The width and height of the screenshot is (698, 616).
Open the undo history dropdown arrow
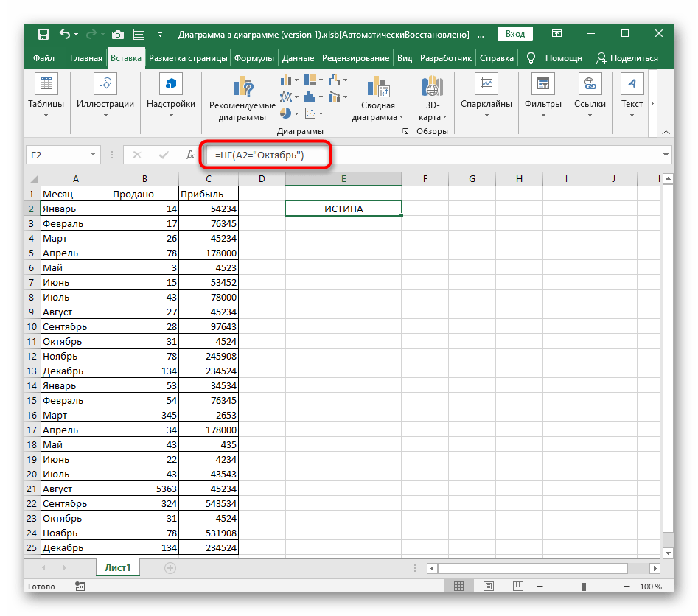pyautogui.click(x=77, y=35)
